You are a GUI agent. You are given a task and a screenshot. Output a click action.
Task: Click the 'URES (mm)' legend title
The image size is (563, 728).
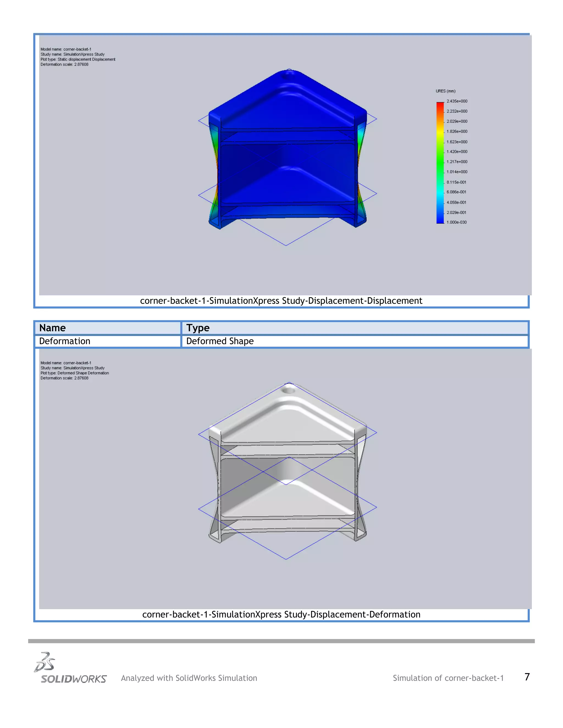[445, 91]
